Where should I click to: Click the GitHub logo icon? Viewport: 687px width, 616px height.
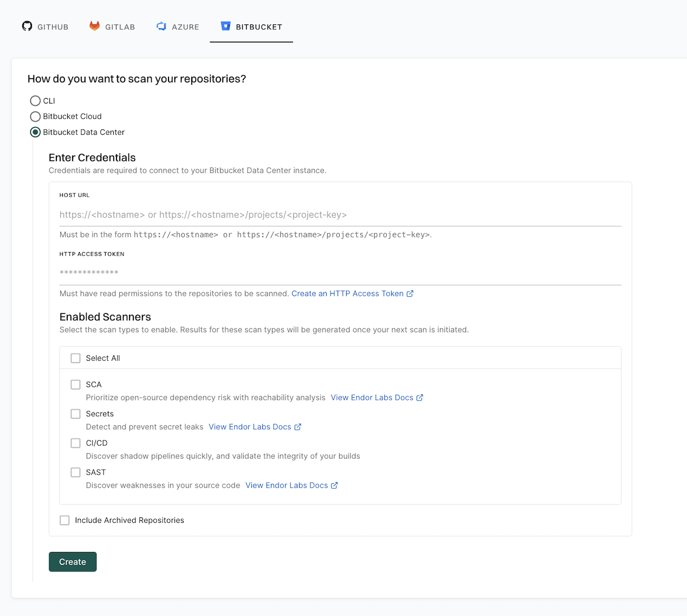(27, 26)
